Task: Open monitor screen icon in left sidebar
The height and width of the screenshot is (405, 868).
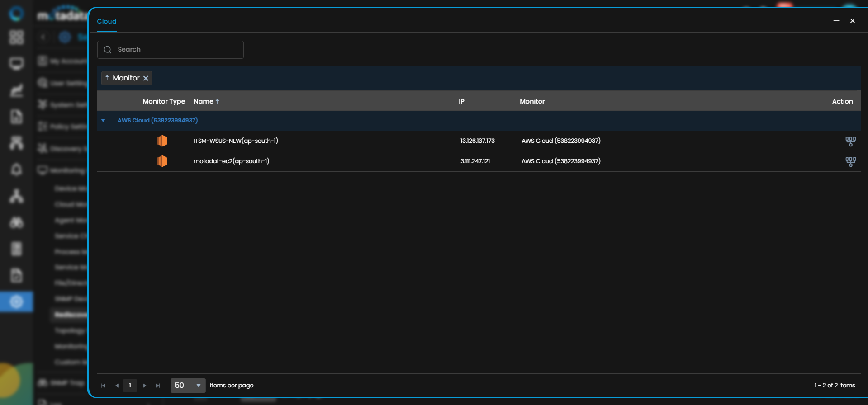Action: click(17, 64)
